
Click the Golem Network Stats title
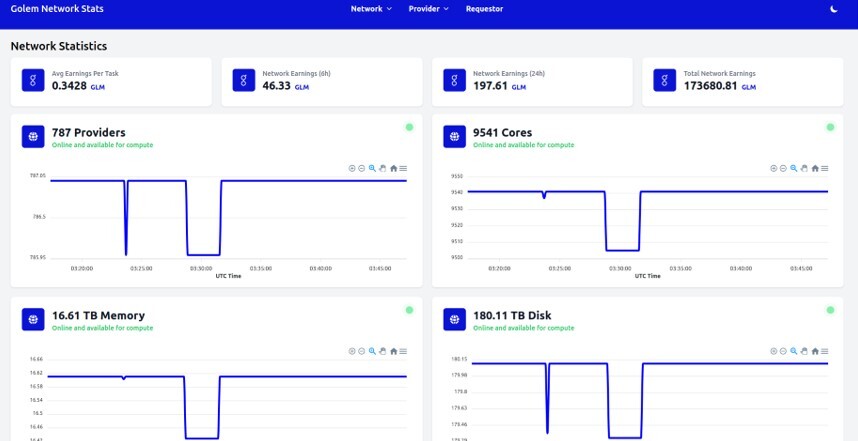coord(57,9)
